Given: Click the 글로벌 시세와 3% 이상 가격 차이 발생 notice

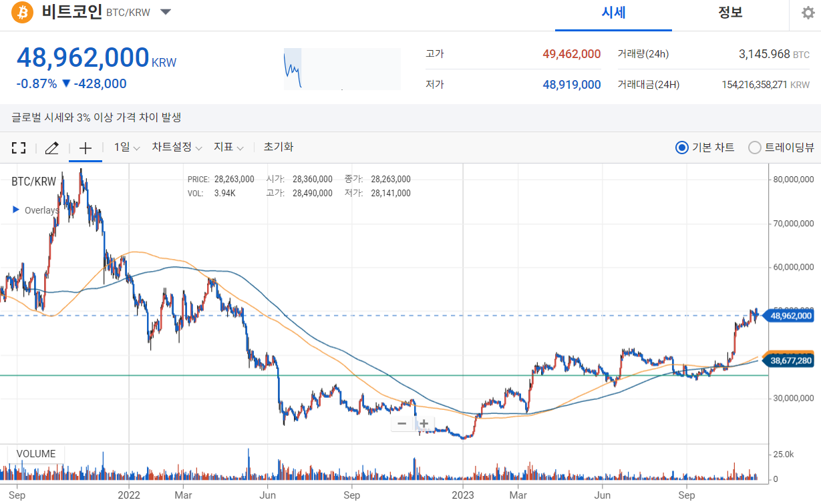Looking at the screenshot, I should pyautogui.click(x=96, y=117).
